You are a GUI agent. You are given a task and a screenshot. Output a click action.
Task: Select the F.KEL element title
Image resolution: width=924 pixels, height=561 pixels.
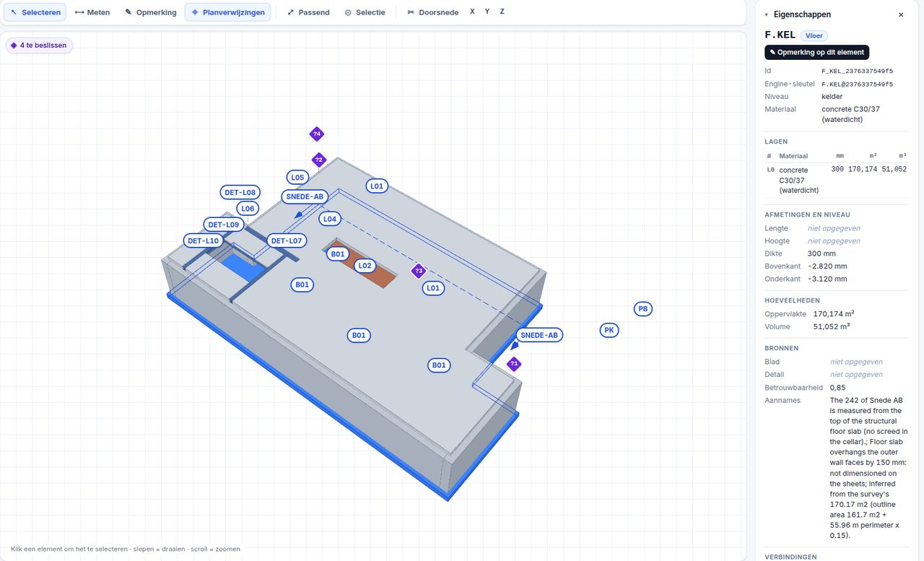pyautogui.click(x=780, y=35)
